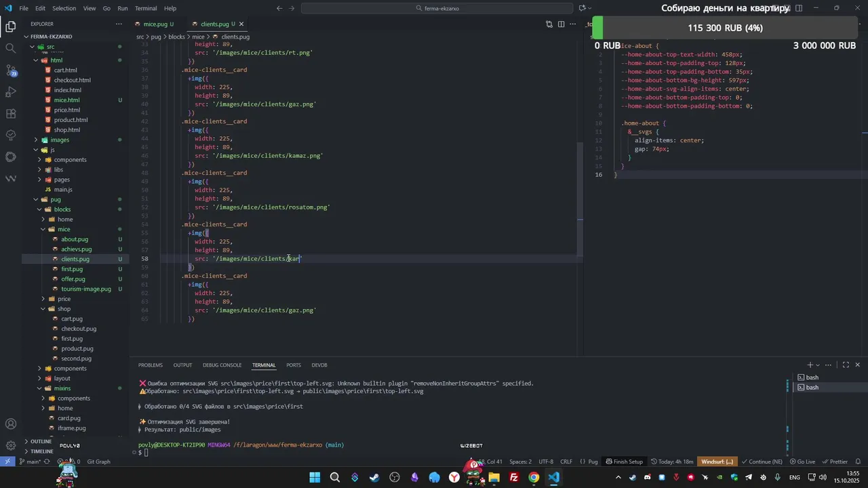This screenshot has width=868, height=488.
Task: Select Pug language mode in status bar
Action: (589, 462)
